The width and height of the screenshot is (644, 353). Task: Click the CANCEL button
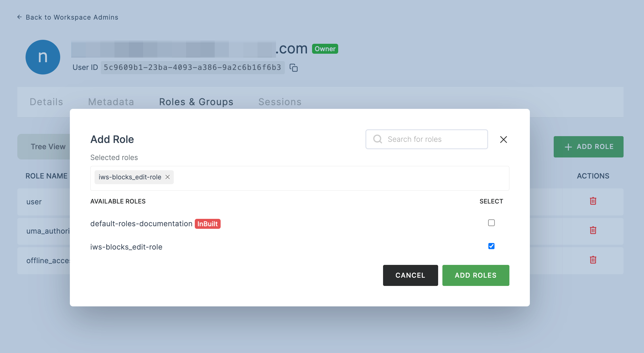pyautogui.click(x=410, y=275)
